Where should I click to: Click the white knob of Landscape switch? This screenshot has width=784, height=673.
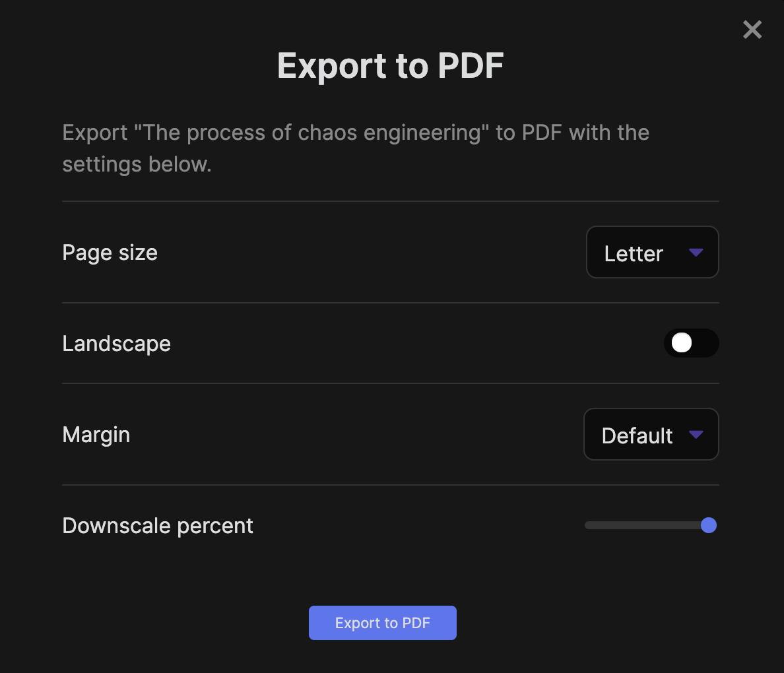click(x=681, y=343)
